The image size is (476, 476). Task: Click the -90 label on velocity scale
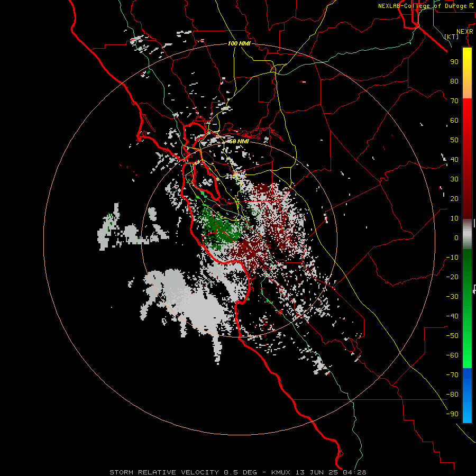452,414
